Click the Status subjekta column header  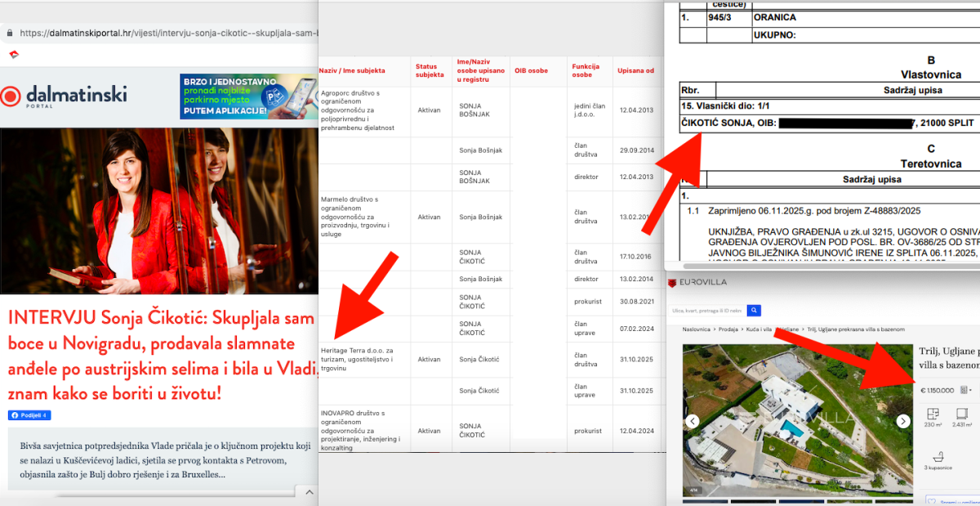pyautogui.click(x=430, y=70)
